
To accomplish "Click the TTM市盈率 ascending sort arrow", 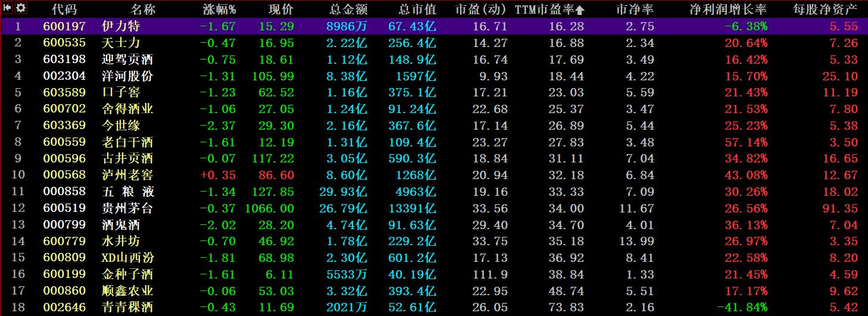I will coord(579,10).
